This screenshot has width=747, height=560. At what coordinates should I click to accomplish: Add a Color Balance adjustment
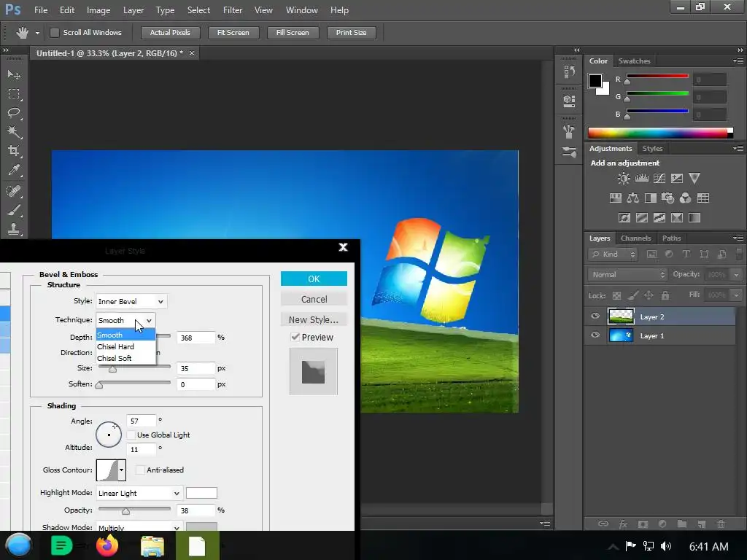(x=633, y=198)
